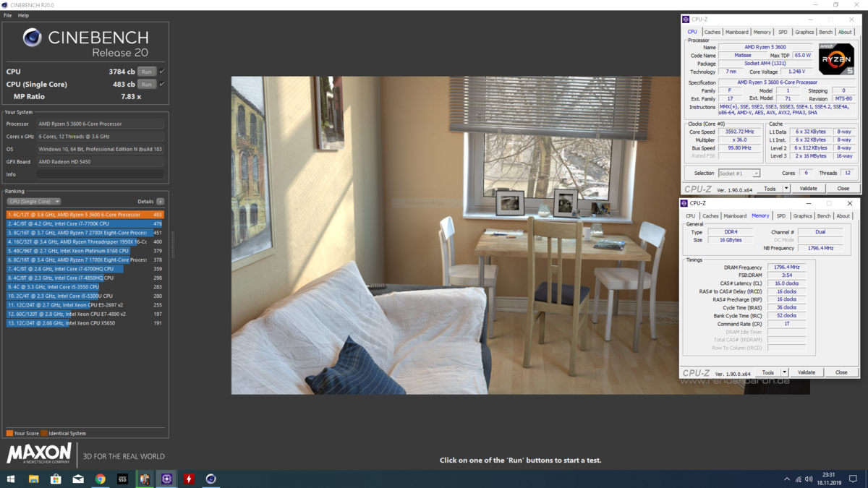Switch to Memory tab in upper CPU-Z window

click(762, 32)
